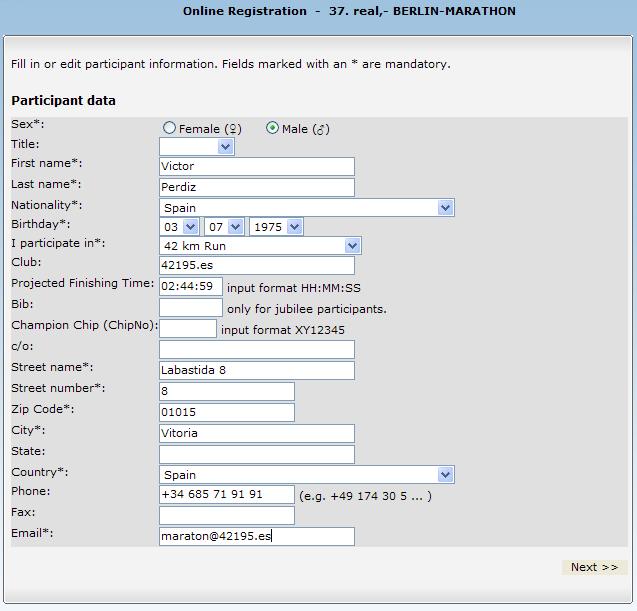Screen dimensions: 637x611
Task: Select the Male radio button
Action: click(x=272, y=128)
